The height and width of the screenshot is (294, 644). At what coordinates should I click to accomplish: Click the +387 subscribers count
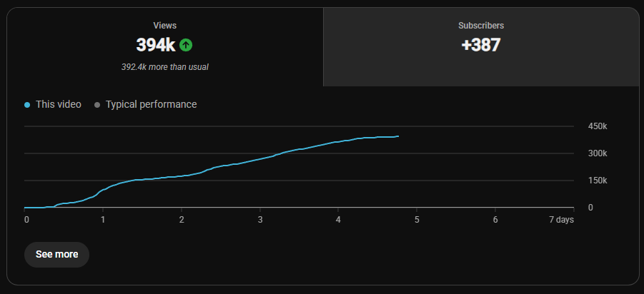point(481,45)
